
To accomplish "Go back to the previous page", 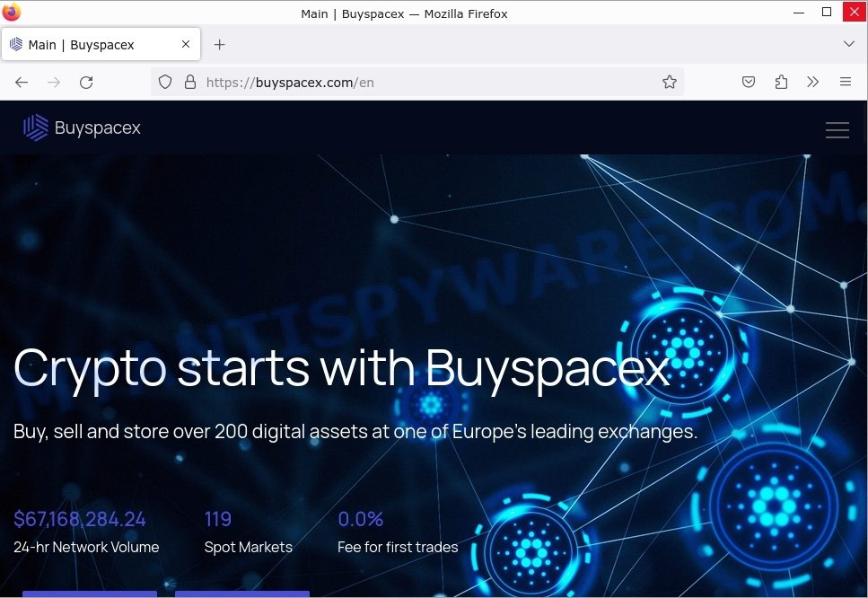I will coord(22,83).
